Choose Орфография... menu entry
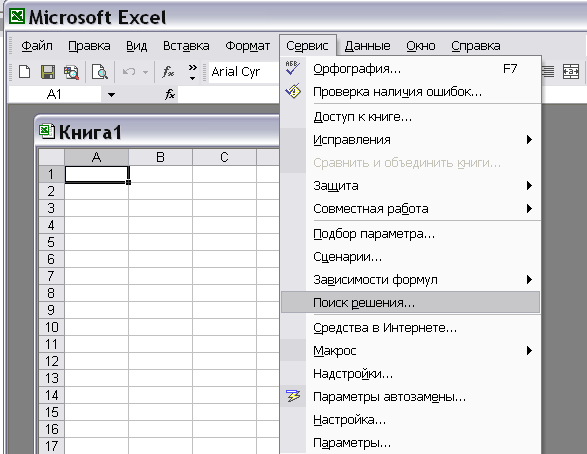 point(410,69)
